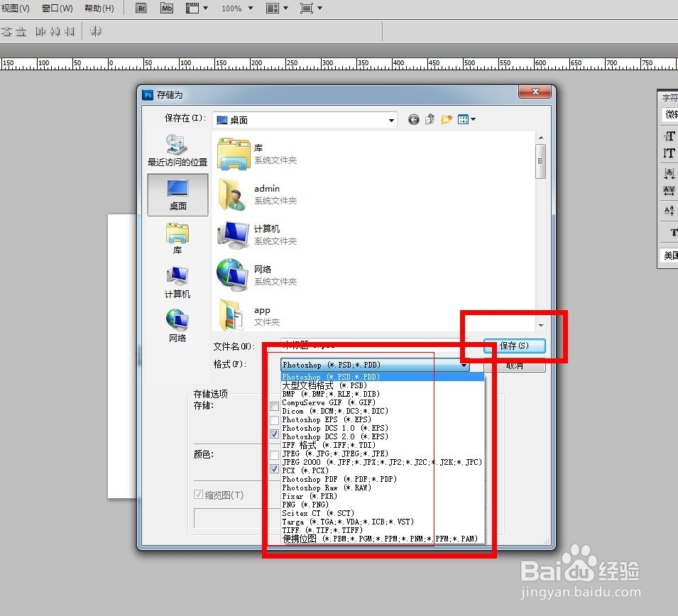The height and width of the screenshot is (616, 678).
Task: Open the 窗口(W) menu
Action: point(57,9)
